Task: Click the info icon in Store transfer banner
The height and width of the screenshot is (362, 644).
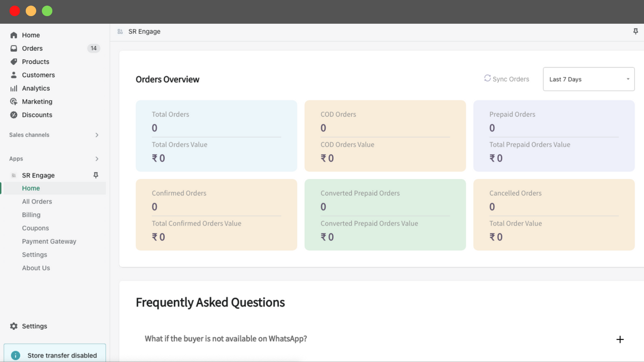Action: [16, 355]
